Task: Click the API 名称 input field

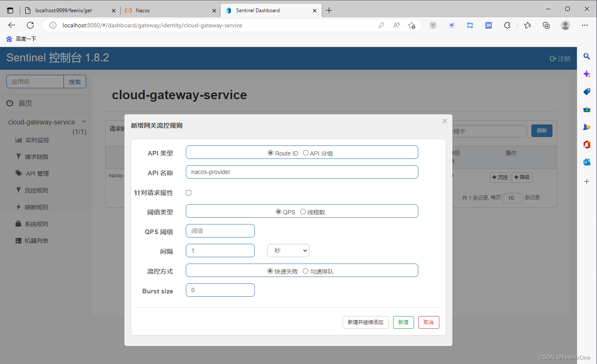Action: point(302,172)
